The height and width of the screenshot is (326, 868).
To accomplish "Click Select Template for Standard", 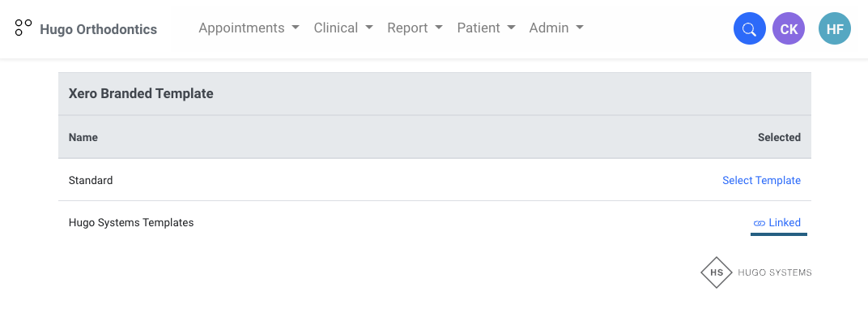I will (761, 180).
